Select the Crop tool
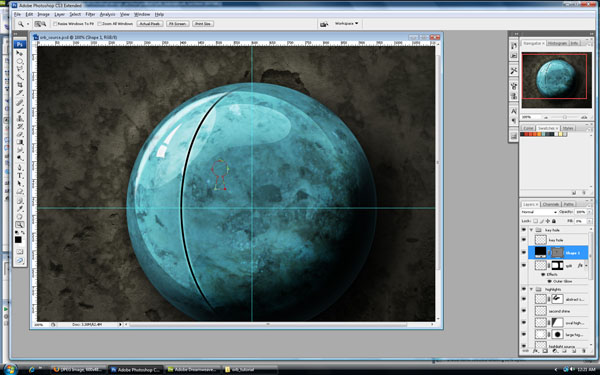Image resolution: width=600 pixels, height=375 pixels. point(19,85)
